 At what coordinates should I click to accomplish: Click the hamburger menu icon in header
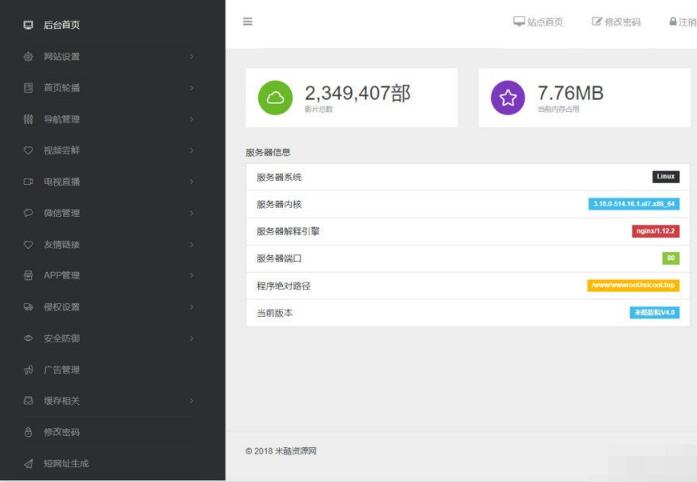[x=247, y=22]
